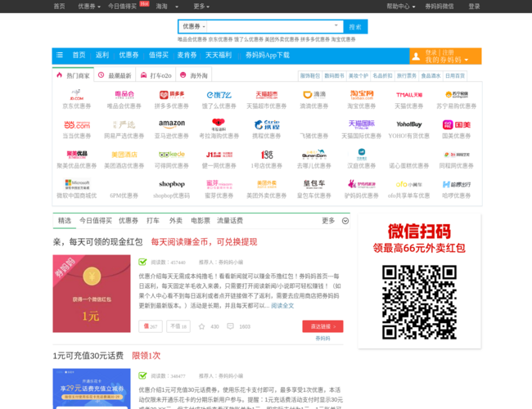Click 登录 in top dark bar
532x409 pixels.
pos(474,7)
